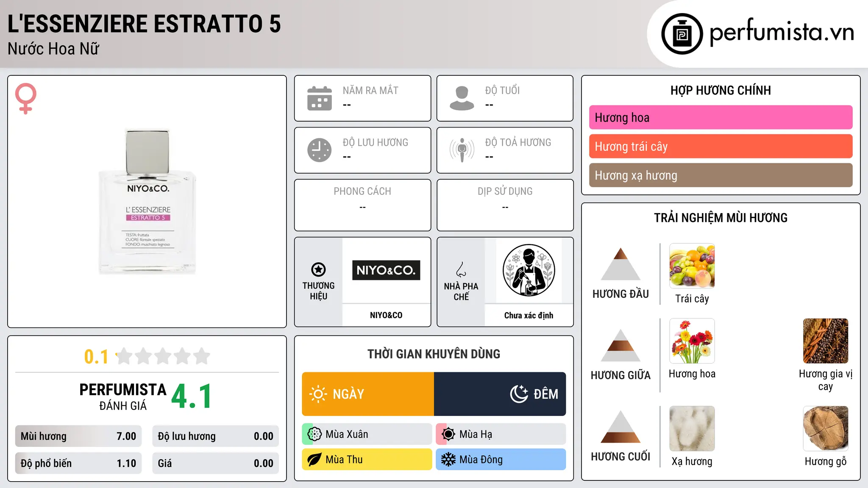Select the Hương gia vị cay note image
The width and height of the screenshot is (868, 488).
click(826, 341)
